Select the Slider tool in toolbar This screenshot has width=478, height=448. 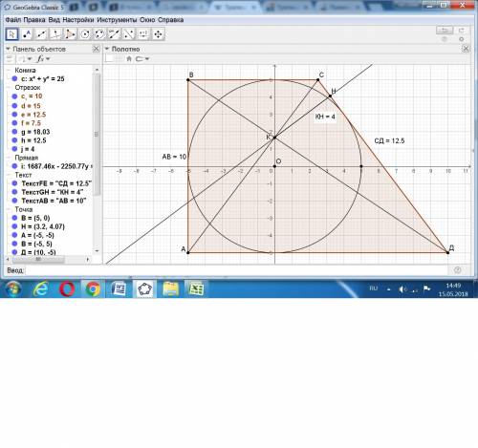(143, 34)
